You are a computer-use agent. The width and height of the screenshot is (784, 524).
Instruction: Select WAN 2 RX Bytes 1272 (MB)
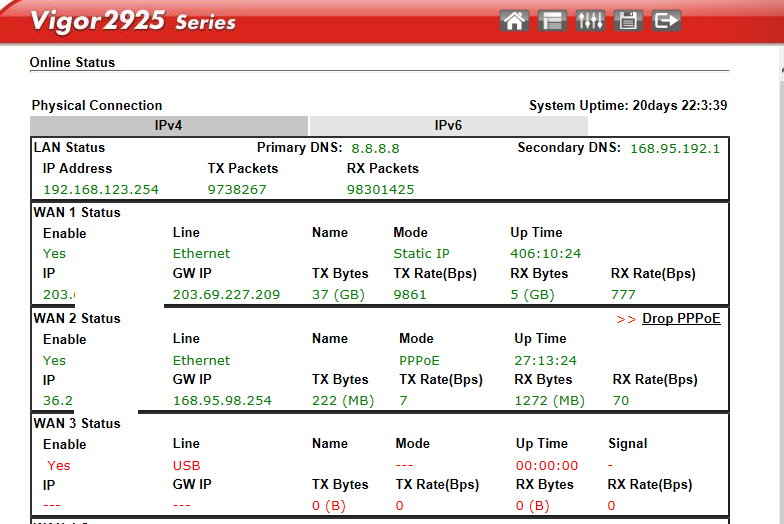pyautogui.click(x=550, y=400)
